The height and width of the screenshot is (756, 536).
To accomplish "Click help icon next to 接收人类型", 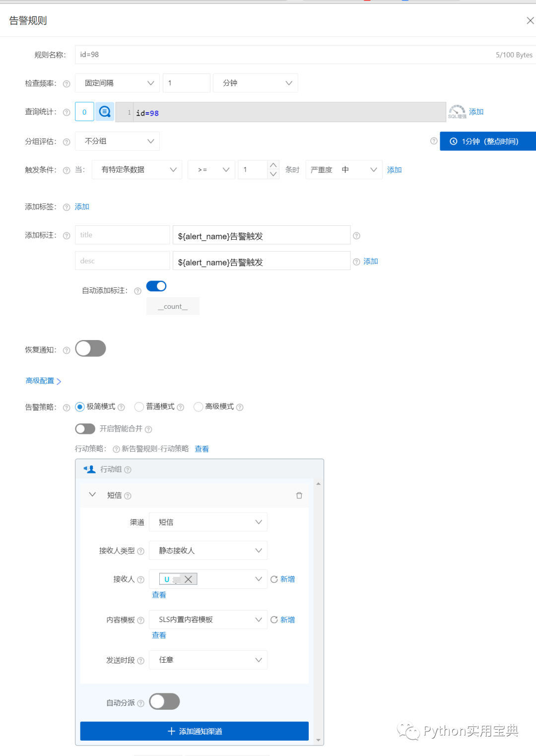I will click(x=140, y=551).
